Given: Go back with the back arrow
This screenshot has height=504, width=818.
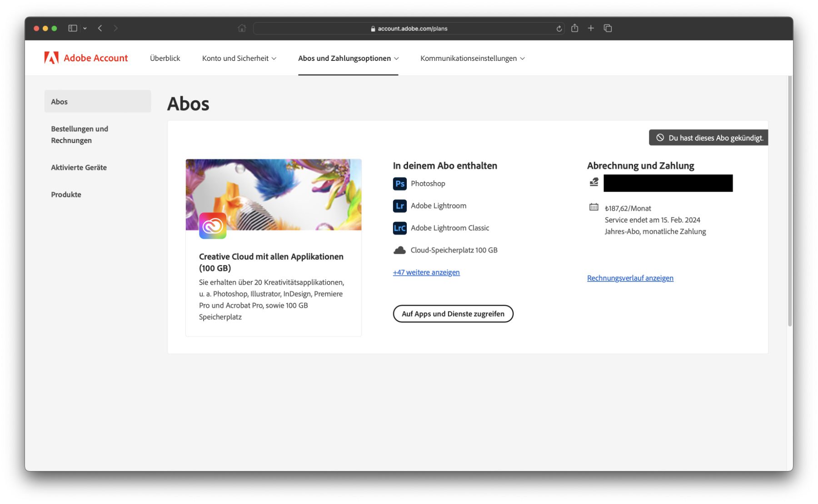Looking at the screenshot, I should coord(100,28).
